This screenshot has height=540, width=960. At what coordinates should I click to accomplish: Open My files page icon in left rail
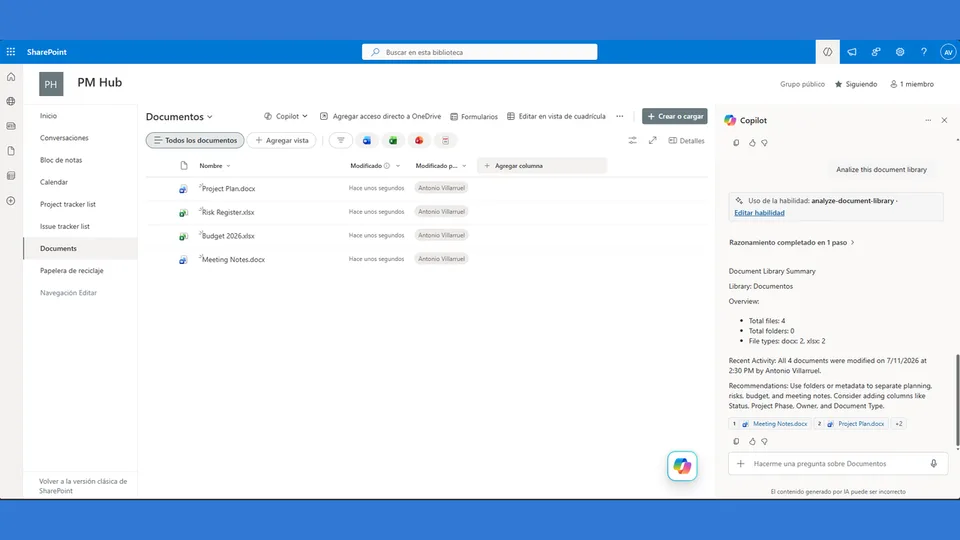(11, 151)
